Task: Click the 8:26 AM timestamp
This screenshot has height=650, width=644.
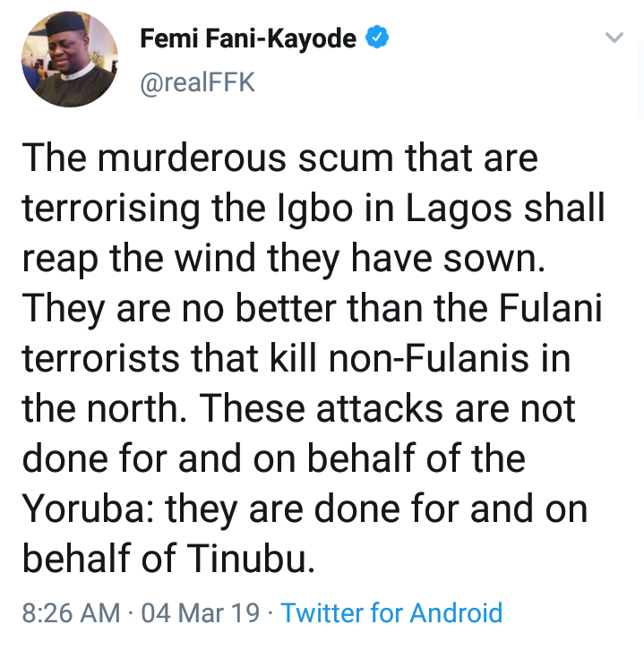Action: 71,613
